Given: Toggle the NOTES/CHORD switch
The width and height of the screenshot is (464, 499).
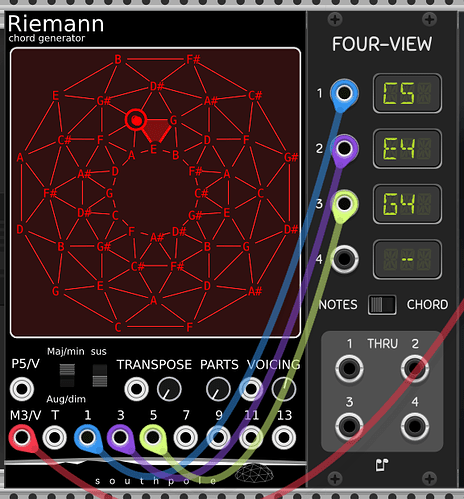Looking at the screenshot, I should pos(382,305).
